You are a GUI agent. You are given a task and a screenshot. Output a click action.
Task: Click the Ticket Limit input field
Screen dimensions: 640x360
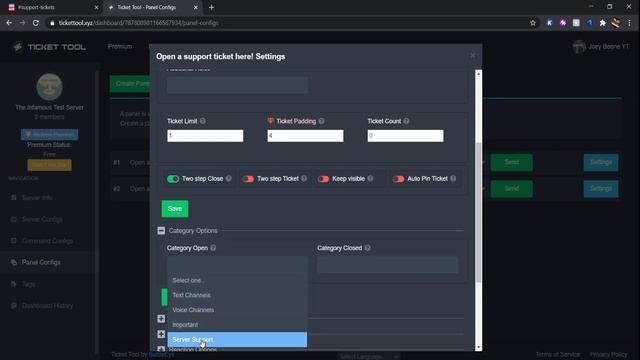[205, 136]
